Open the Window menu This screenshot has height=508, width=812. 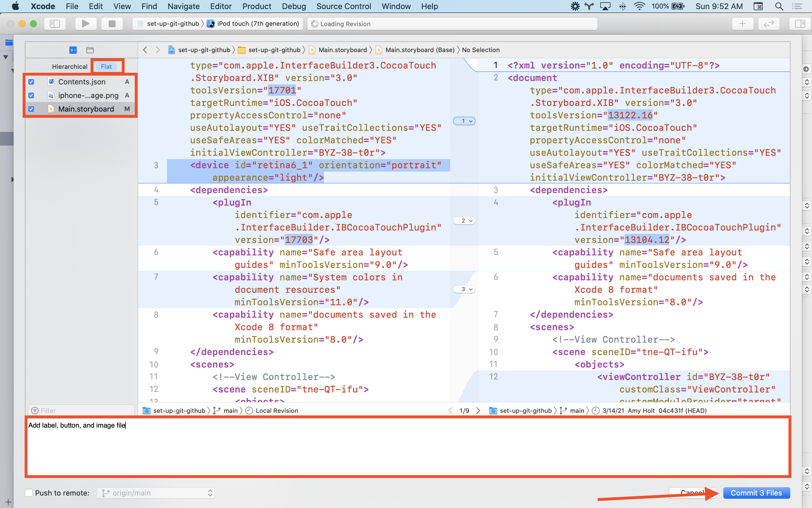[x=396, y=7]
